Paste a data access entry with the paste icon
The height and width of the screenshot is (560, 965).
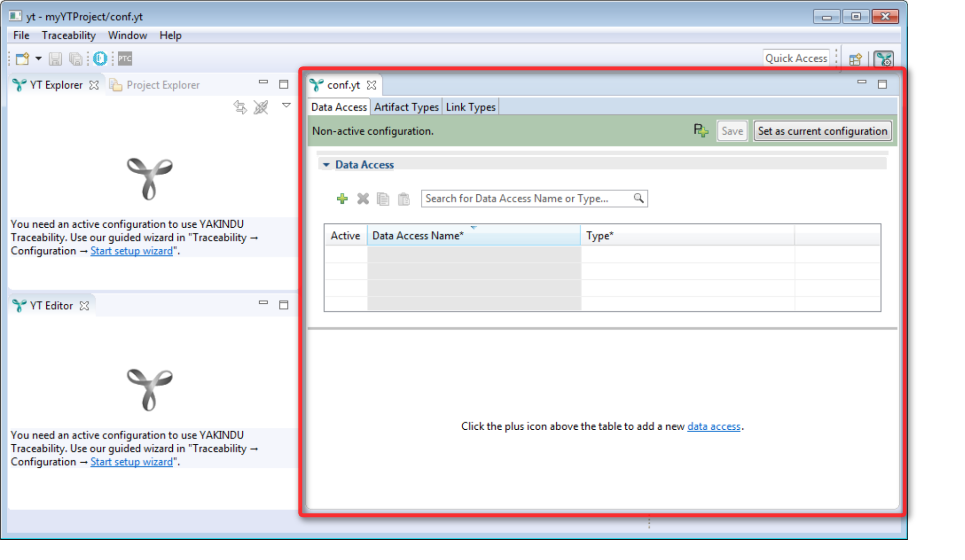tap(403, 198)
